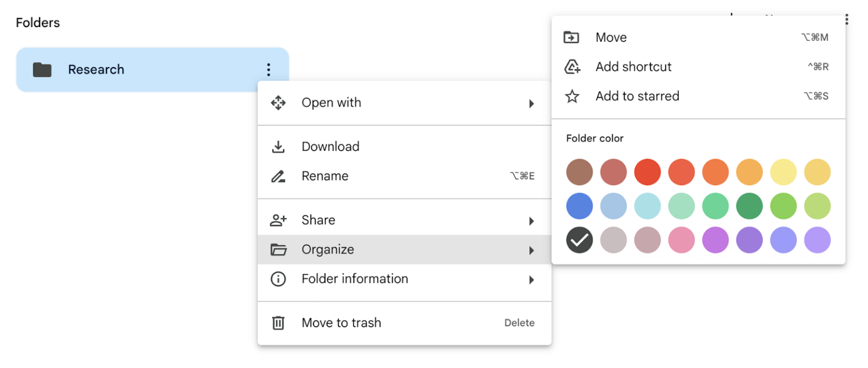Click the overflow menu in the top-right corner

[x=847, y=19]
